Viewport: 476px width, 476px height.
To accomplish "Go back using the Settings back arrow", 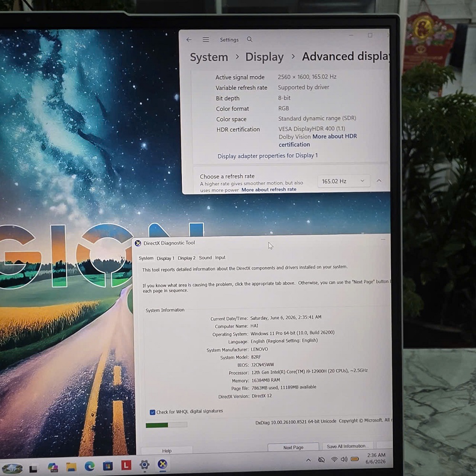I will 189,40.
